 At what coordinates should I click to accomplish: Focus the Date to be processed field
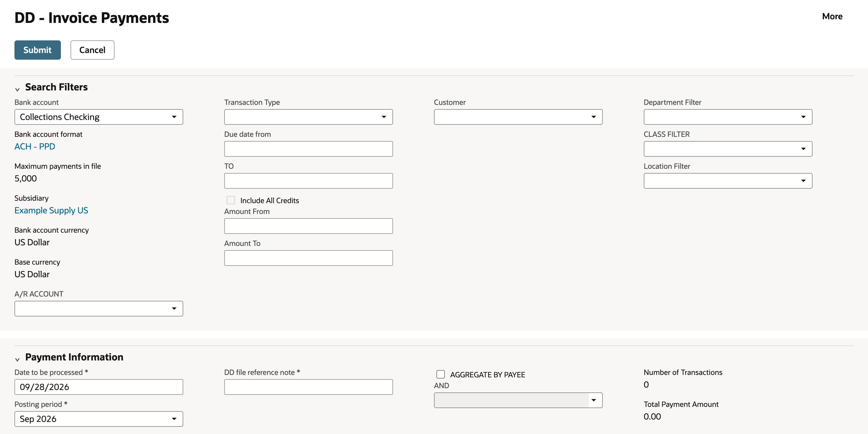[99, 387]
